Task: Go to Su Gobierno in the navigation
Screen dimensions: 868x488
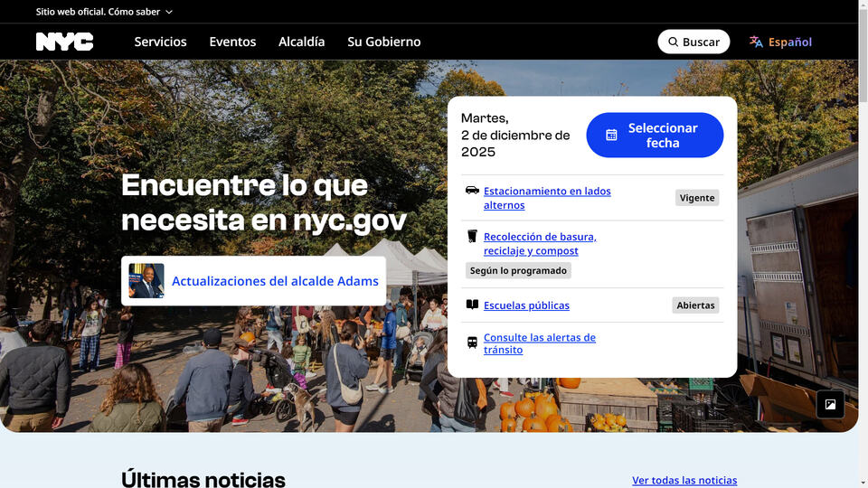Action: 383,42
